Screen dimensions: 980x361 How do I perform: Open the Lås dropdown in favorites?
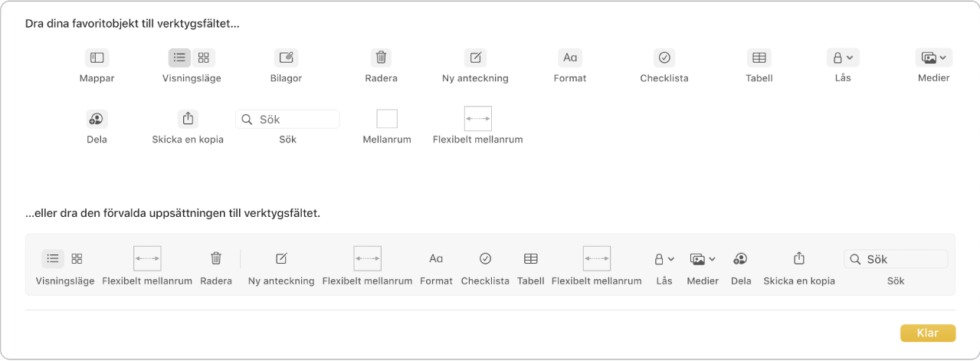[x=843, y=57]
